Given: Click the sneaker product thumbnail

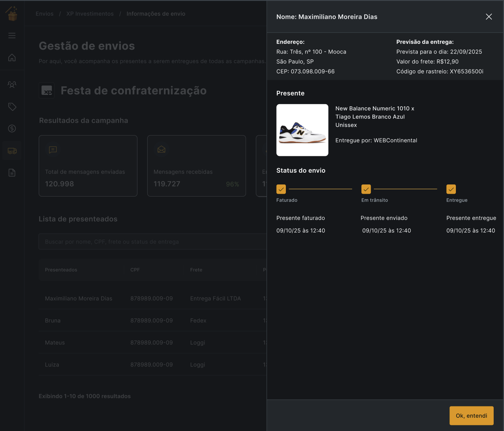Looking at the screenshot, I should pyautogui.click(x=302, y=130).
